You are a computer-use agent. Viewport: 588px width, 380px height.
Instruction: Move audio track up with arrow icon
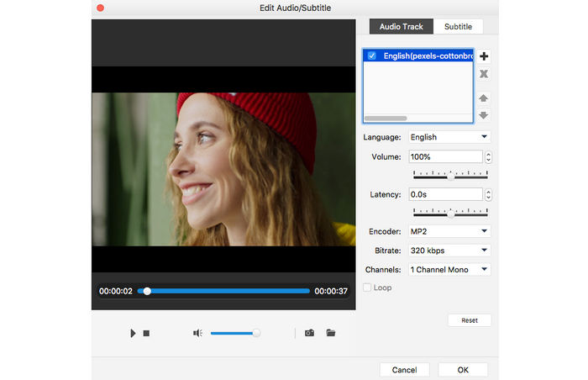483,98
